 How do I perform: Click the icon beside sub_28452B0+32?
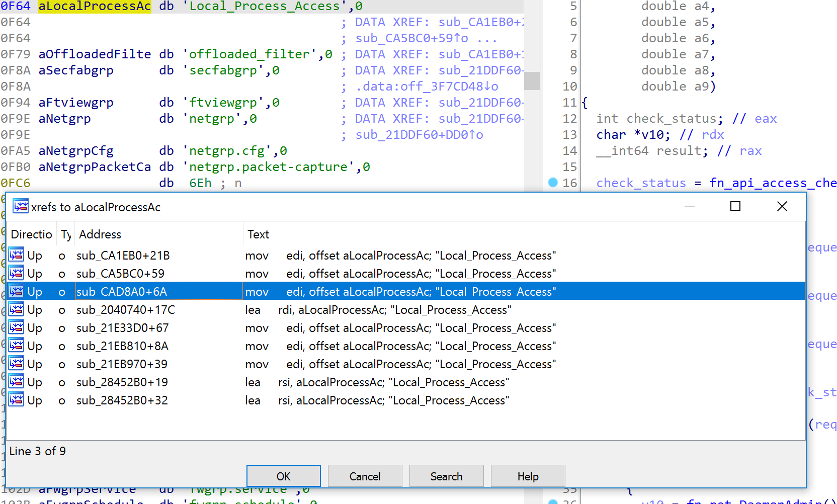tap(16, 400)
